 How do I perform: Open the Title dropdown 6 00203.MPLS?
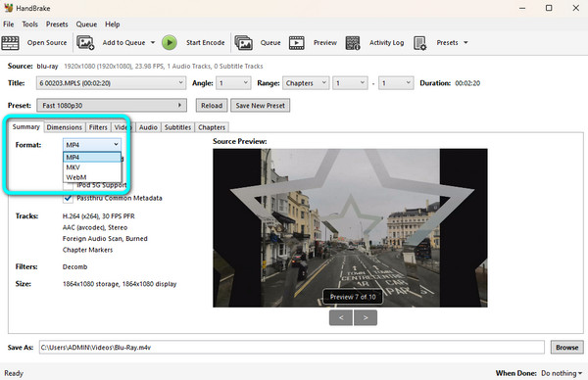(111, 83)
